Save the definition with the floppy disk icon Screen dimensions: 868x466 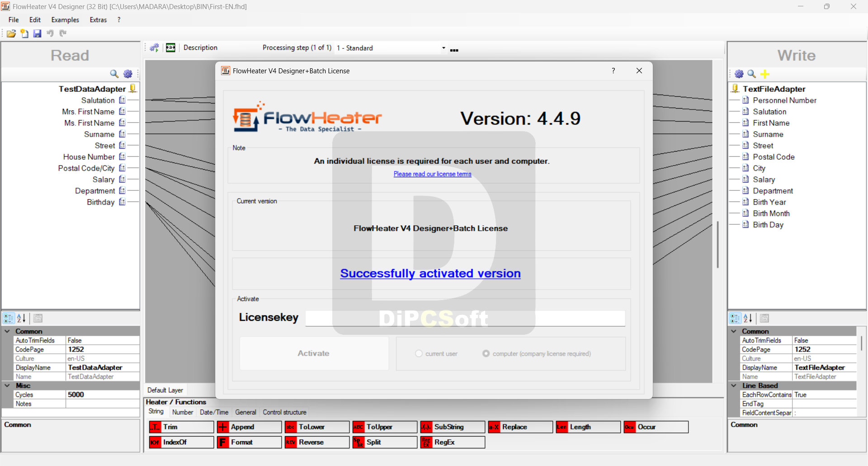(38, 33)
